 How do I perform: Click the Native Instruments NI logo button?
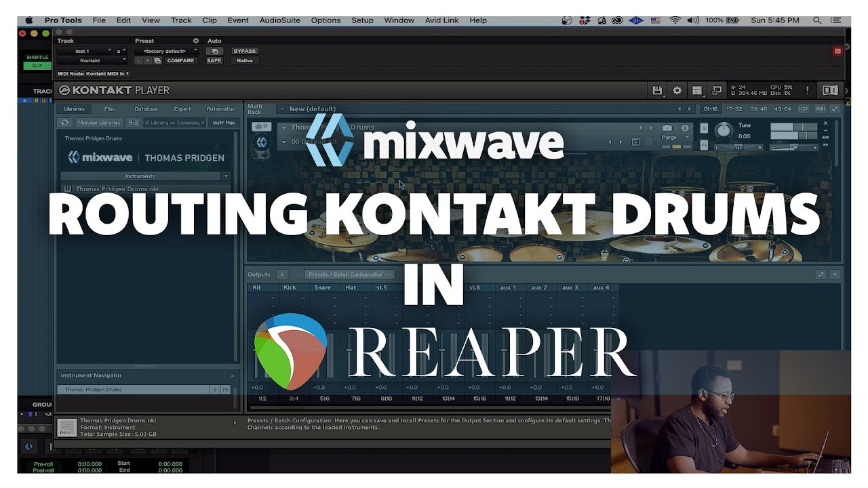point(830,90)
